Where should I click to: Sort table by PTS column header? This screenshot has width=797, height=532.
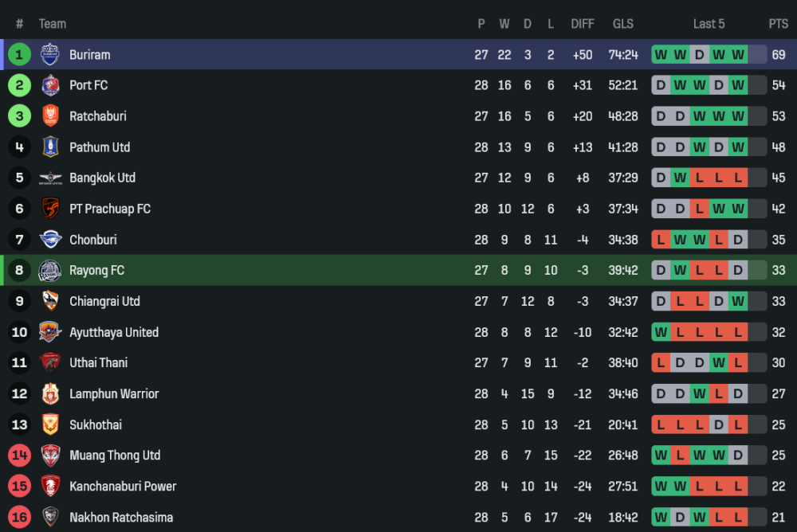point(778,24)
